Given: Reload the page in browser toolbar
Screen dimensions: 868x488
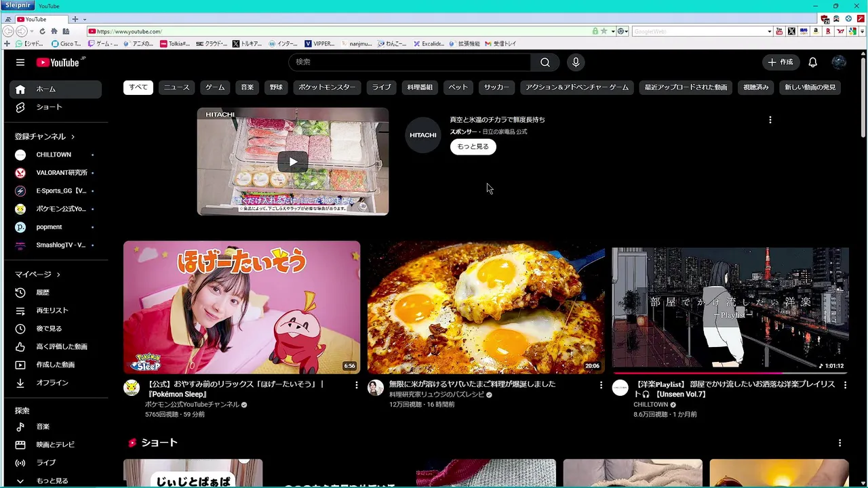Looking at the screenshot, I should (x=42, y=31).
